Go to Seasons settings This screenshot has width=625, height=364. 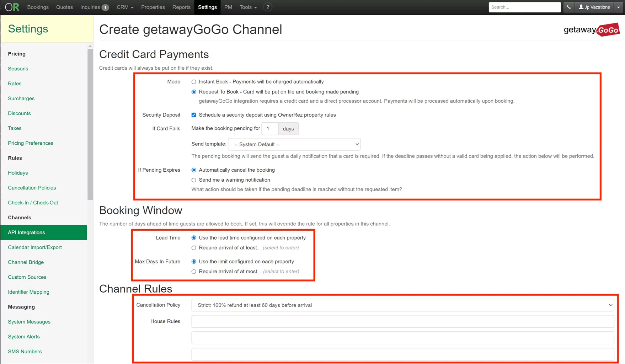point(18,69)
